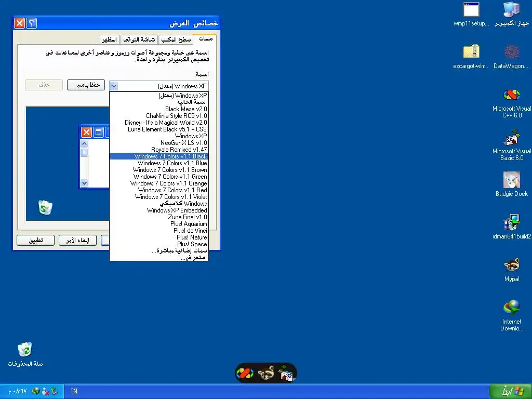532x399 pixels.
Task: Select Windows 7 Colors v1.1 Blue
Action: tap(159, 163)
